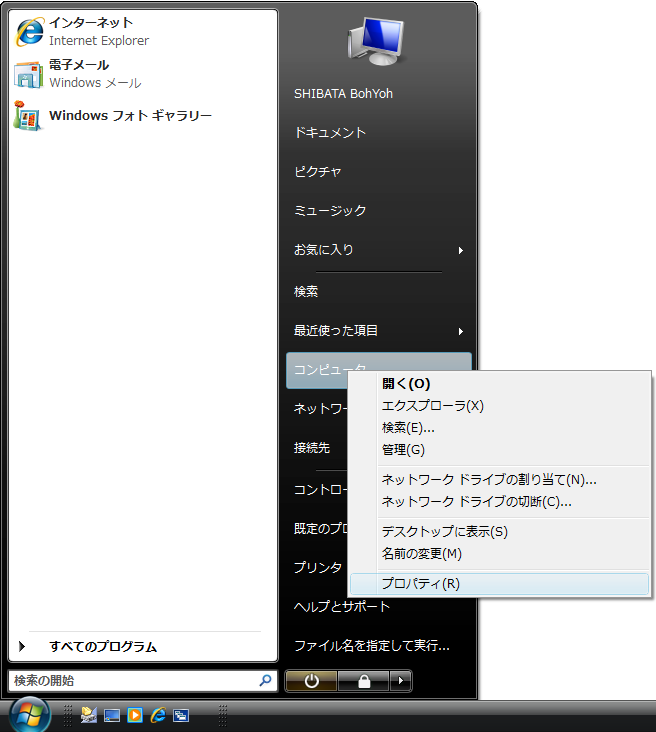This screenshot has height=732, width=656.
Task: Select プロパティ(R) in context menu
Action: pyautogui.click(x=499, y=584)
